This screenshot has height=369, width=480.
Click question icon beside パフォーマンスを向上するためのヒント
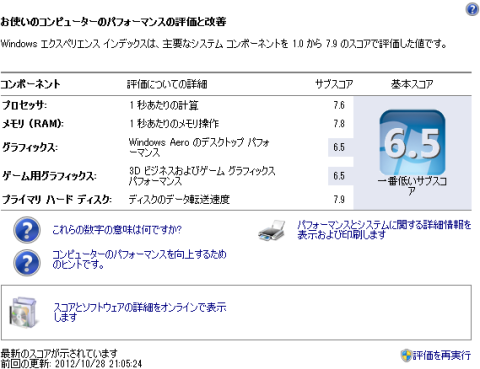(27, 262)
